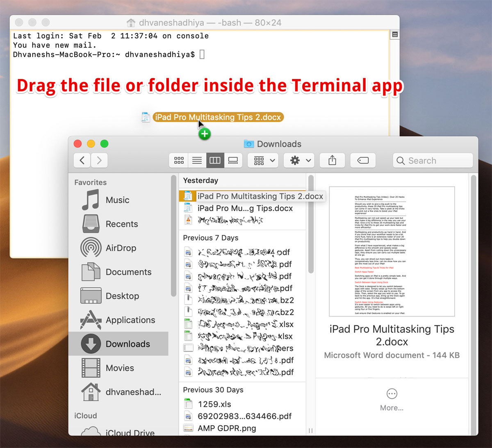Select the Downloads sidebar entry
Screen dimensions: 492x448
pyautogui.click(x=128, y=344)
